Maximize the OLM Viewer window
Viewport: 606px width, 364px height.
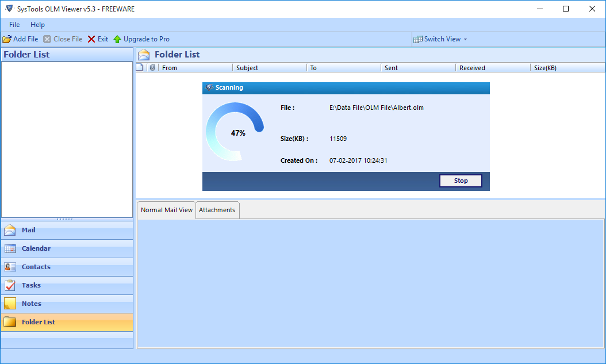coord(566,9)
